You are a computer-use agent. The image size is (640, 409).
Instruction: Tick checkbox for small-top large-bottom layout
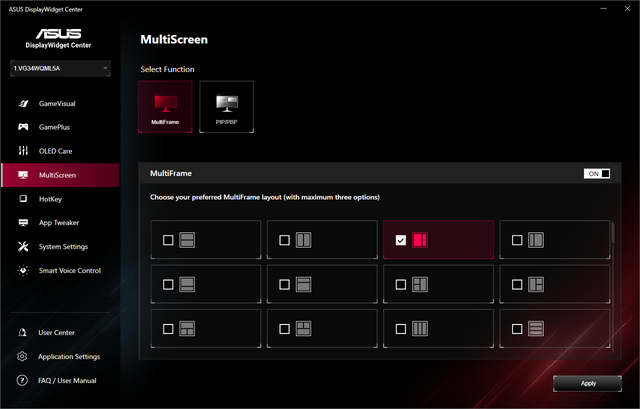[x=284, y=285]
